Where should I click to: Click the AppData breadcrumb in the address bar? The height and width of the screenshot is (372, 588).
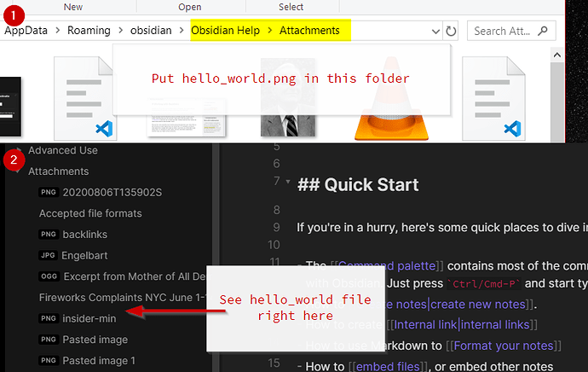[26, 31]
